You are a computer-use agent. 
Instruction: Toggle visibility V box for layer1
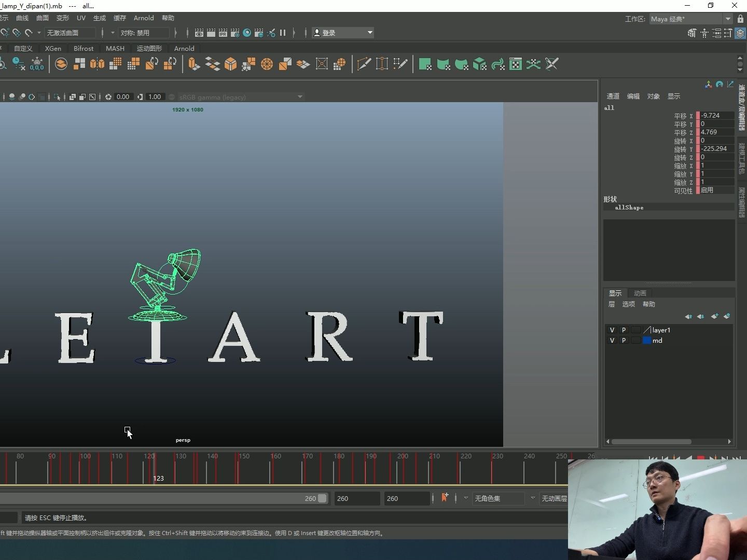tap(612, 330)
